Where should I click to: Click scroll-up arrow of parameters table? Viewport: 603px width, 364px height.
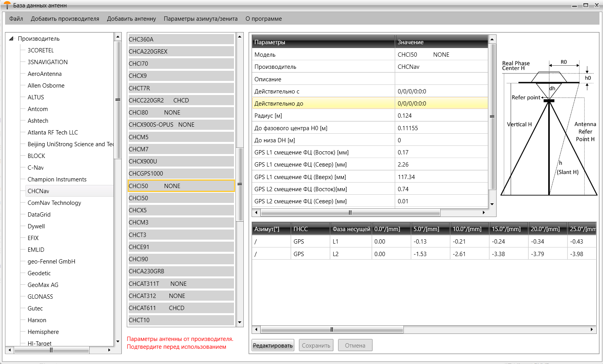(x=492, y=39)
